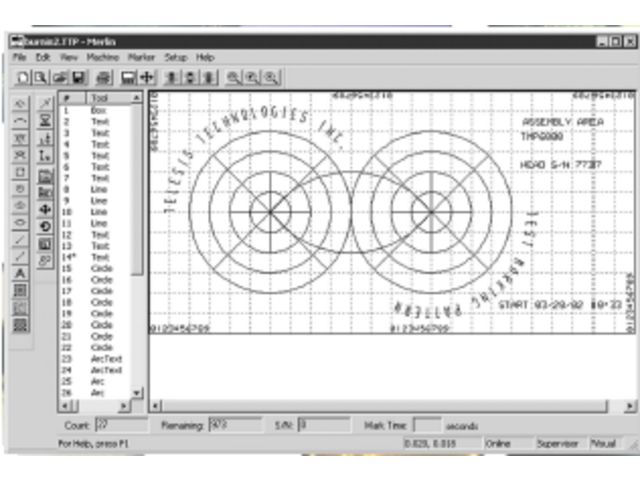Click the Open folder icon

coord(60,77)
